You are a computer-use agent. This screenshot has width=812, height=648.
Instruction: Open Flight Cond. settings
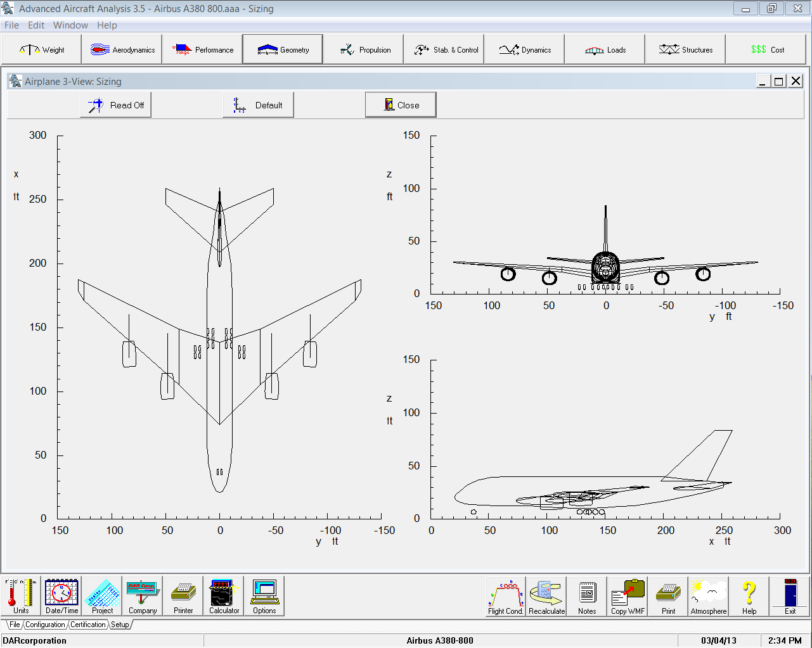pos(505,596)
